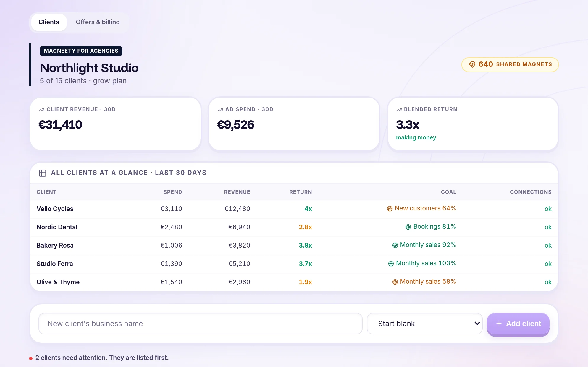Click target icon beside Monthly sales 92%
The image size is (588, 367).
tap(395, 245)
